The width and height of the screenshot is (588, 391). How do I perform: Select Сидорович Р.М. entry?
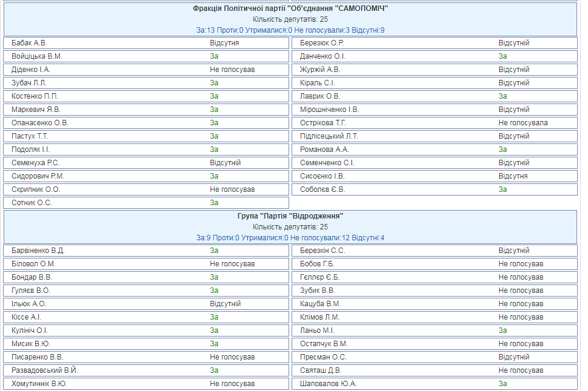[38, 176]
